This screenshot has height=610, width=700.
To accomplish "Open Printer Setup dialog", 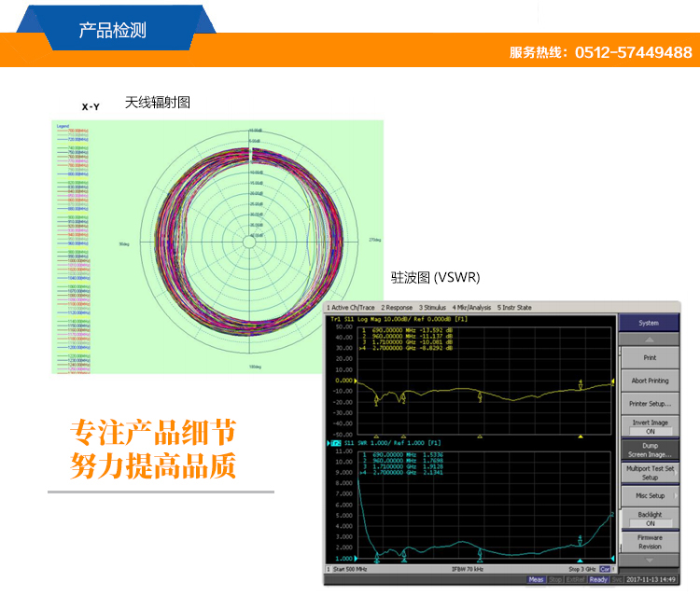I will point(650,403).
